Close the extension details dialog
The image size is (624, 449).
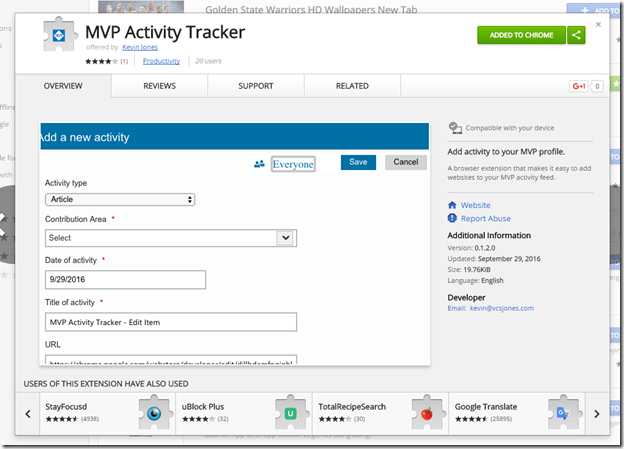click(x=598, y=25)
